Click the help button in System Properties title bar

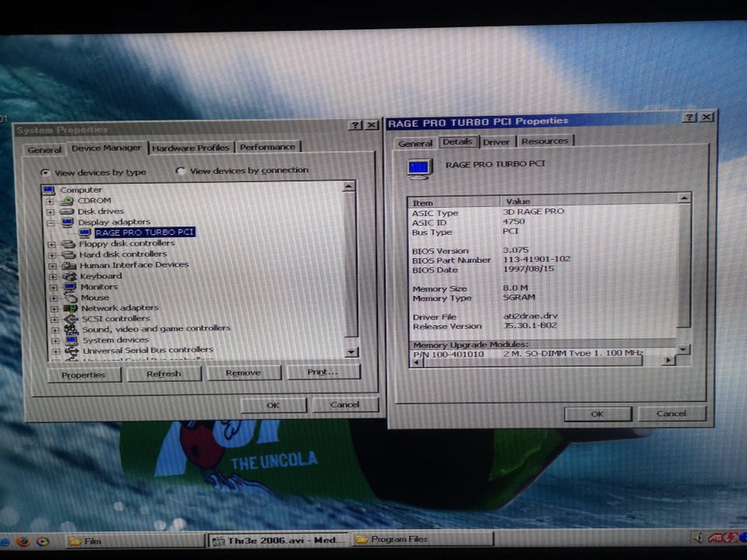pos(356,125)
